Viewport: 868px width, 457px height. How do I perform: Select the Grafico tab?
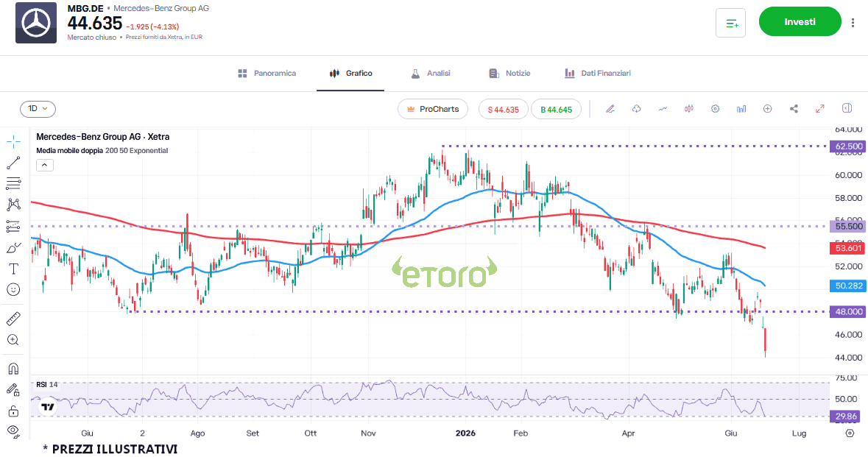tap(350, 73)
